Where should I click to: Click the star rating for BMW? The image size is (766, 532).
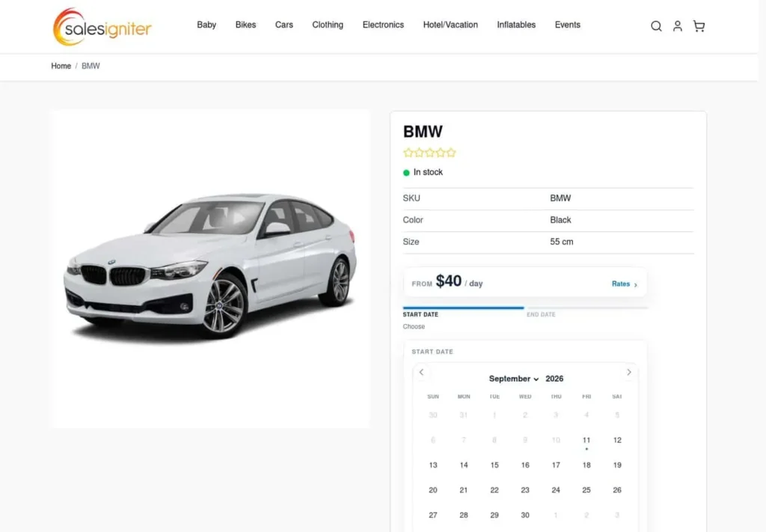click(429, 153)
